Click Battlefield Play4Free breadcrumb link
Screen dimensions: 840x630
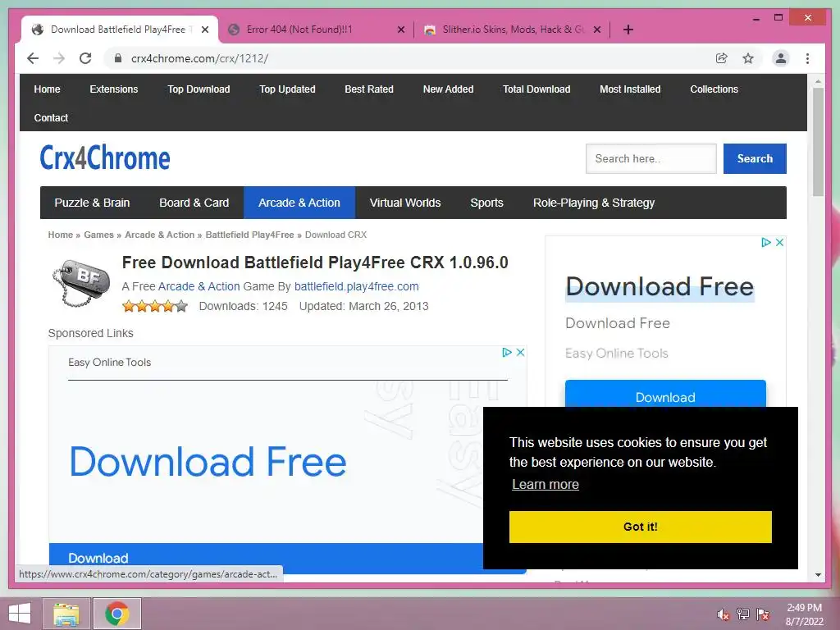pyautogui.click(x=249, y=235)
